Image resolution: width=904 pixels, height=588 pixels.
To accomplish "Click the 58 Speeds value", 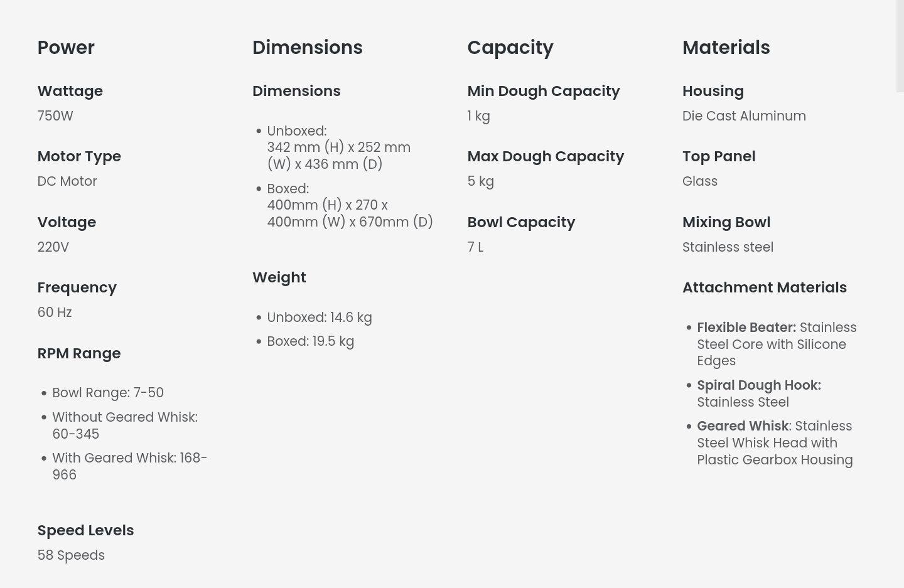I will (x=71, y=555).
